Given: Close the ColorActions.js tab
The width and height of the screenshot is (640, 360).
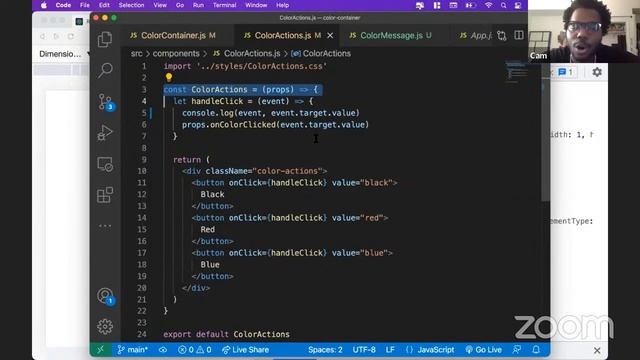Looking at the screenshot, I should (x=330, y=36).
